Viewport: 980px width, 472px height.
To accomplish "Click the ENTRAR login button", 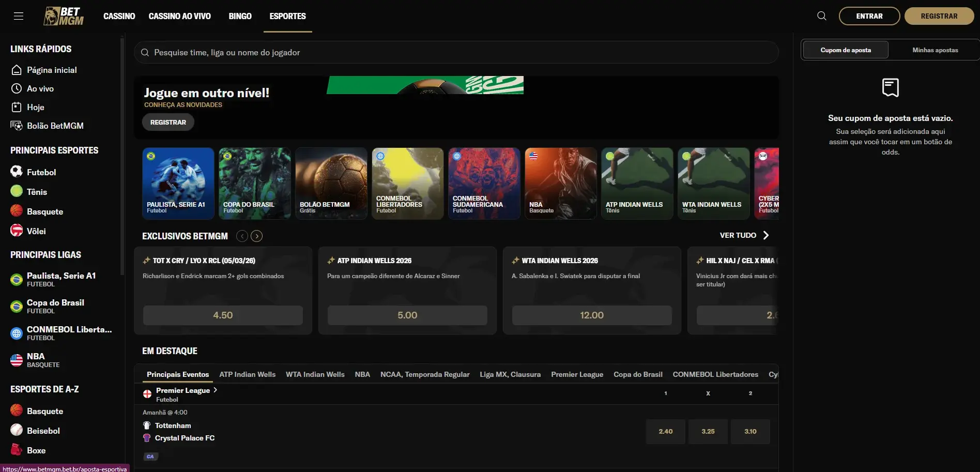I will tap(869, 16).
